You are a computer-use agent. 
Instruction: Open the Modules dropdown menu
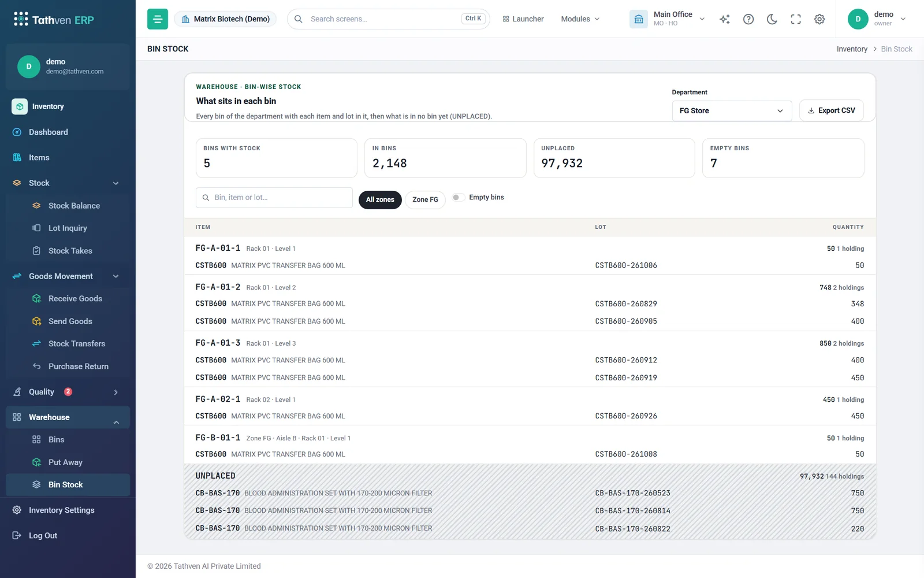pos(580,19)
